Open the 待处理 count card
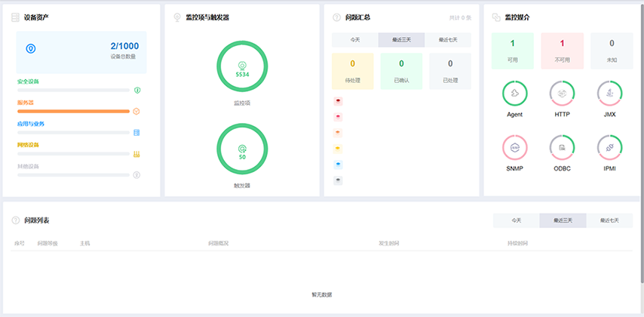The height and width of the screenshot is (317, 644). 353,71
